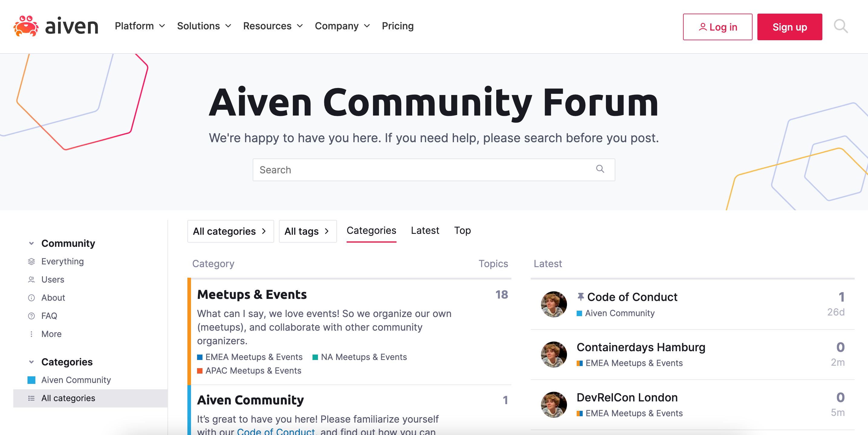The image size is (868, 435).
Task: Switch to the Top tab
Action: 462,231
